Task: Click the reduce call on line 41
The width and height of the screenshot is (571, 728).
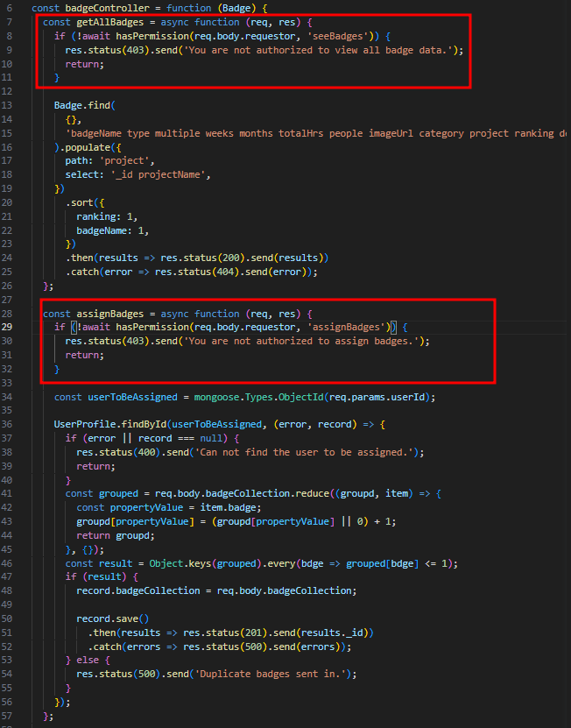Action: [x=313, y=493]
